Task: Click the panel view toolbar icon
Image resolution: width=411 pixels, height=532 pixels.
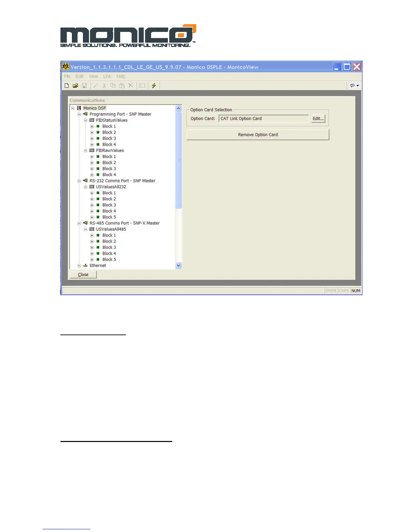Action: coord(142,86)
